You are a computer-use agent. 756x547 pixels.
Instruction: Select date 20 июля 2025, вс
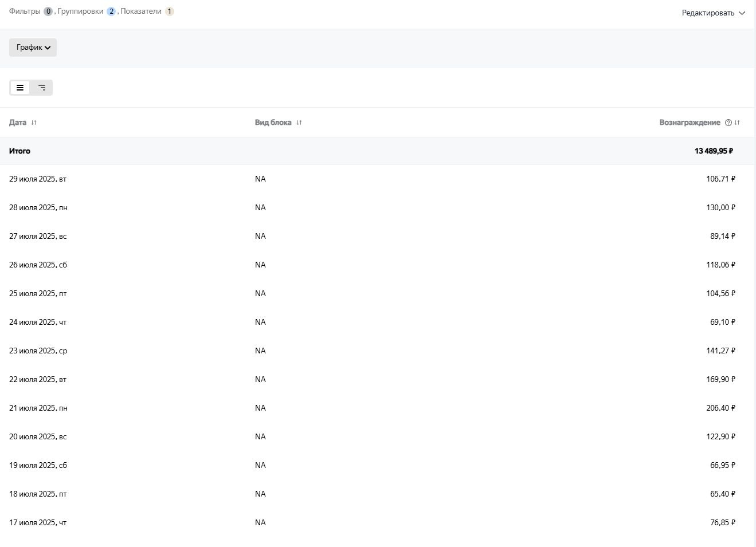(38, 436)
